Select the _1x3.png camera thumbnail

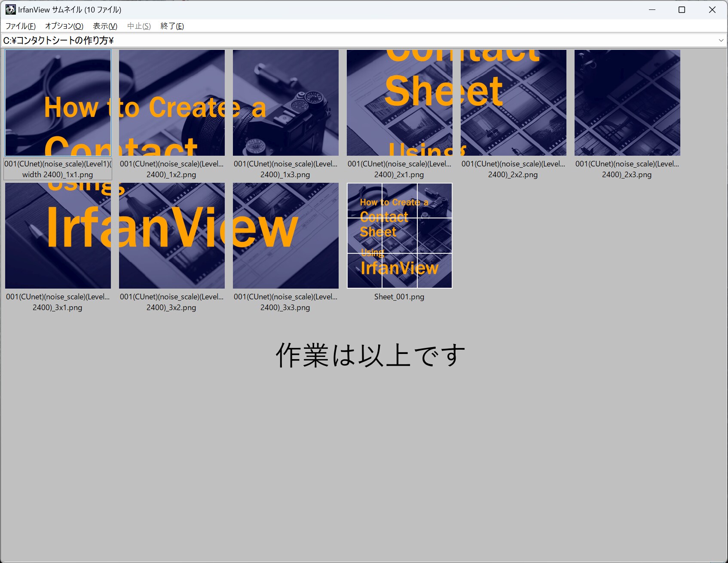286,103
